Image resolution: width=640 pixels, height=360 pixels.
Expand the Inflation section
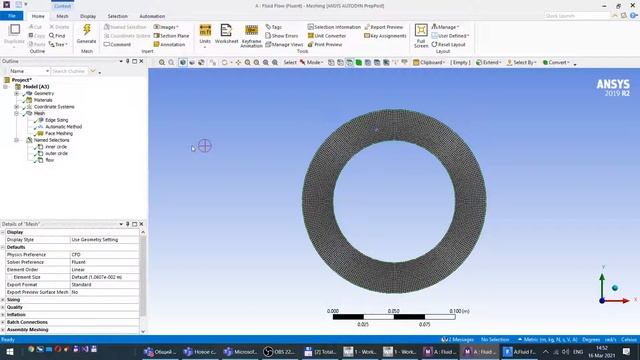(3, 315)
